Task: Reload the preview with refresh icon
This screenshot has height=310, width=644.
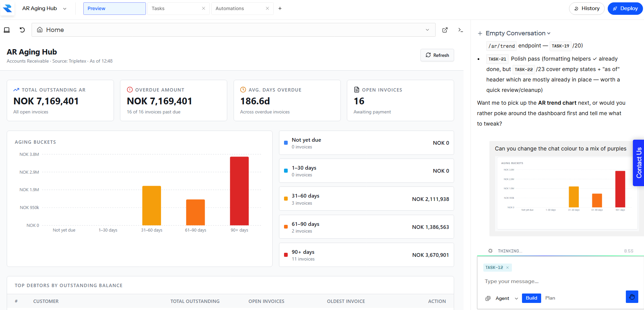Action: coord(22,30)
